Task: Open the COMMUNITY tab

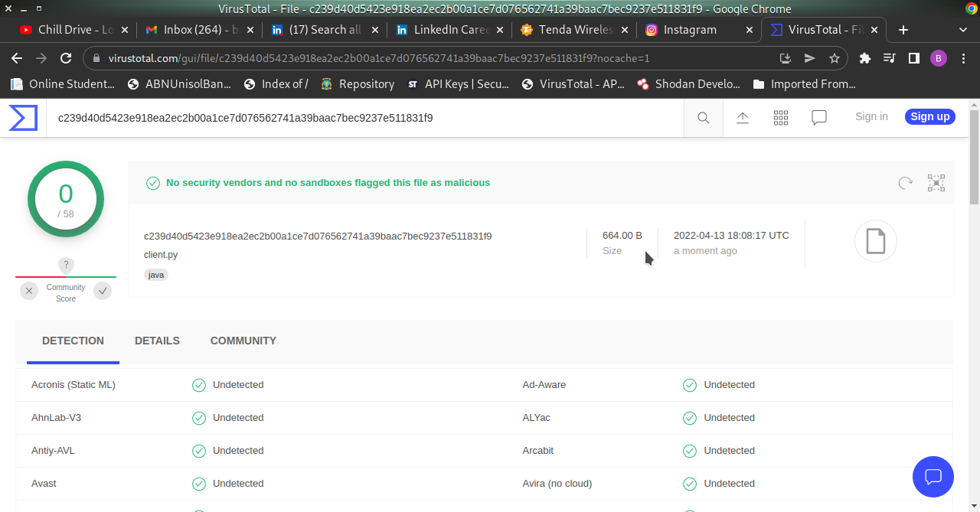Action: pos(243,341)
